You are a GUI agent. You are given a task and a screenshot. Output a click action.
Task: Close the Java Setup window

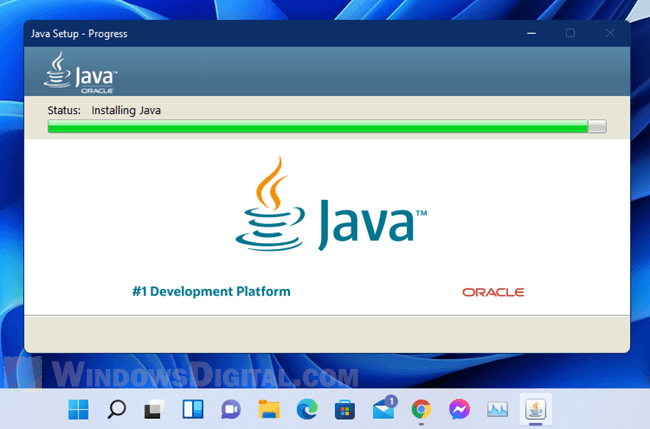610,33
